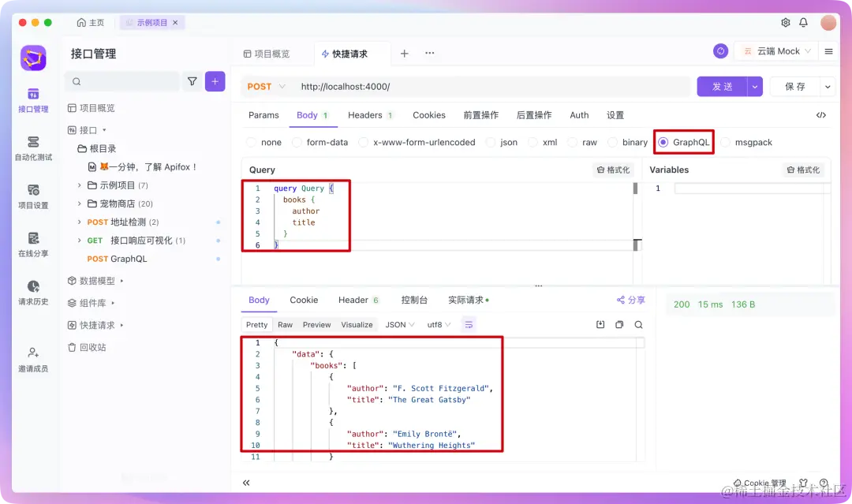Expand the GET 接口响应可视化 item
Screen dimensions: 852x504
tap(80, 241)
